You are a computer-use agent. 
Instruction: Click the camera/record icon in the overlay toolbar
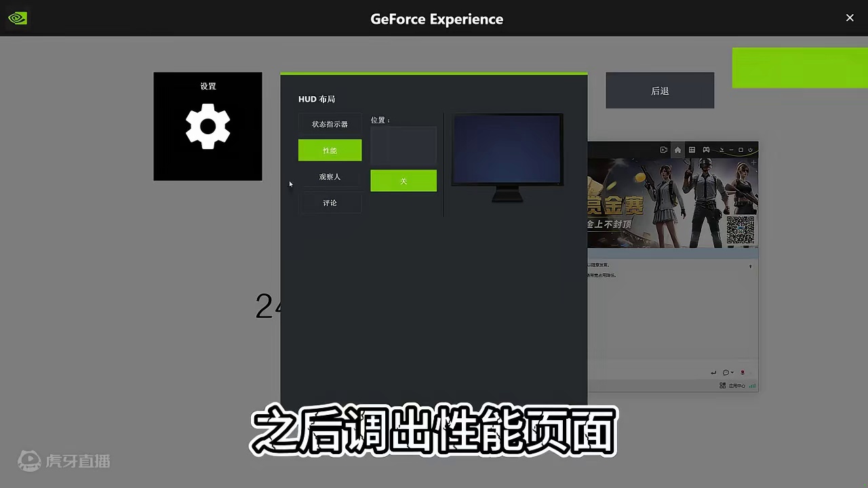664,150
